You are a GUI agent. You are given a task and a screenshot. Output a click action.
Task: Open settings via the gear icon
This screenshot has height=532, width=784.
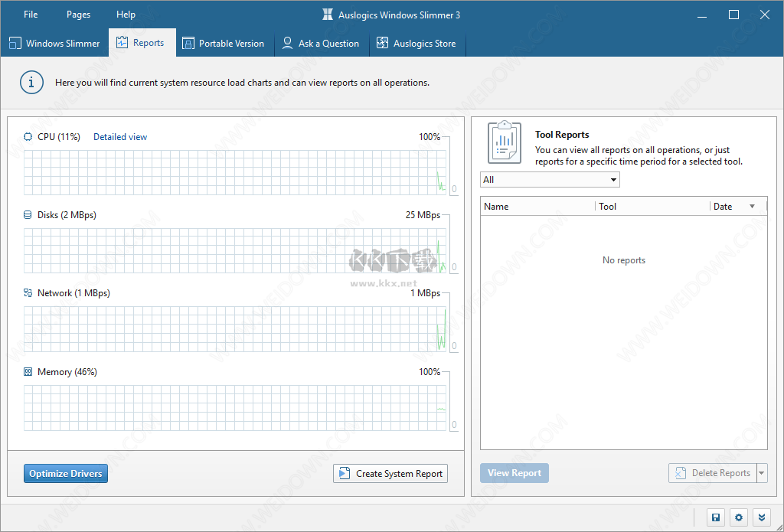738,517
